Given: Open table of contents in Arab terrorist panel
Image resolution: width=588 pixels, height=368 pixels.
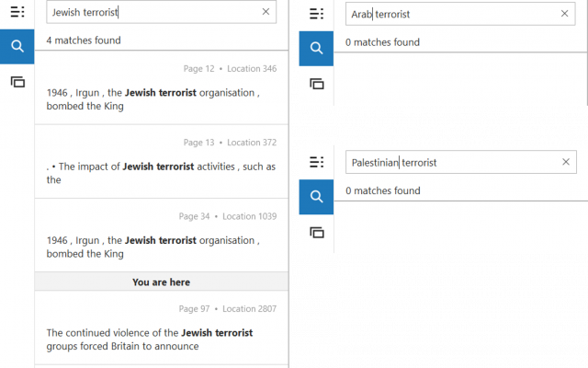Looking at the screenshot, I should [x=316, y=14].
